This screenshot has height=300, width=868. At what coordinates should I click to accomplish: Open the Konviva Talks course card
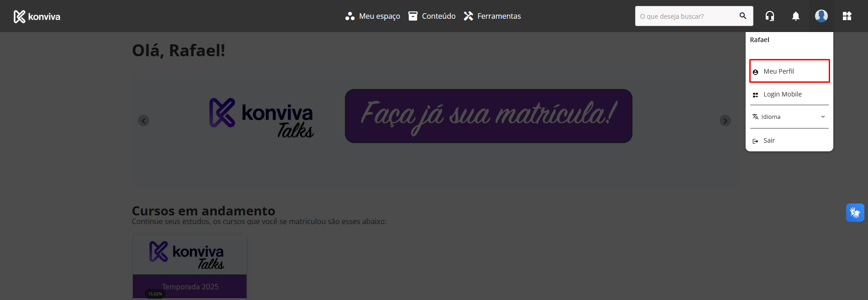pyautogui.click(x=189, y=267)
